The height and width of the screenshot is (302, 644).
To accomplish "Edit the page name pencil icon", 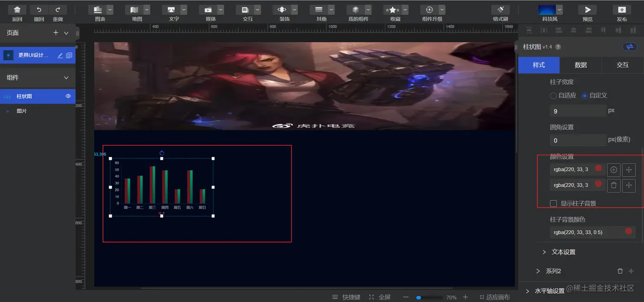I will [x=60, y=55].
